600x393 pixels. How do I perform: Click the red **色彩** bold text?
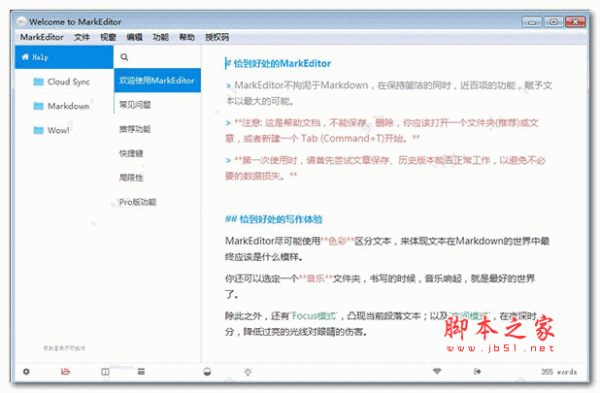coord(338,241)
